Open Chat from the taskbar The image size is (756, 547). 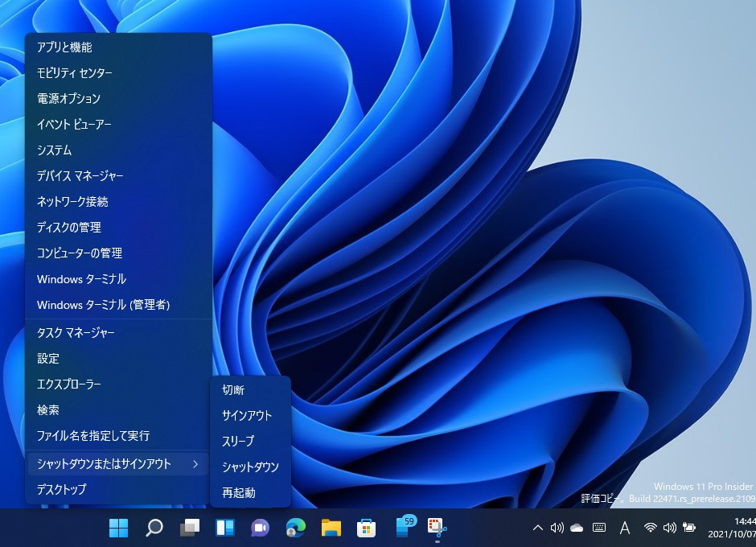(x=259, y=528)
